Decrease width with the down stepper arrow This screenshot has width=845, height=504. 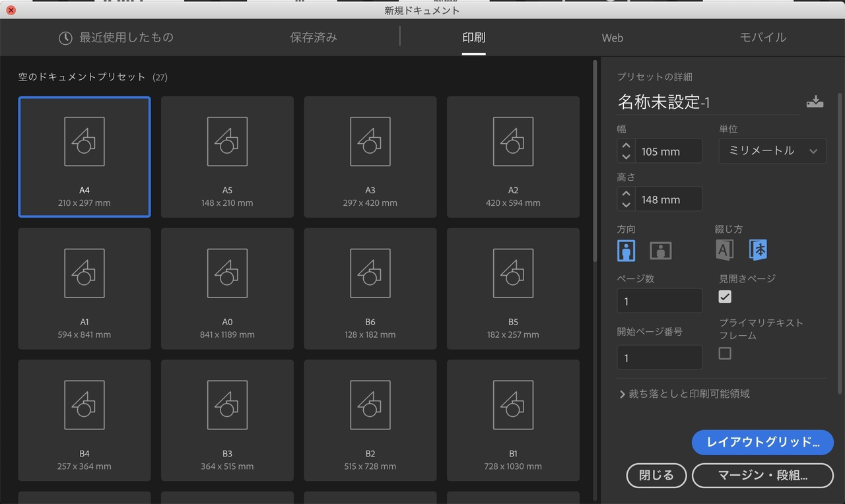click(x=626, y=157)
